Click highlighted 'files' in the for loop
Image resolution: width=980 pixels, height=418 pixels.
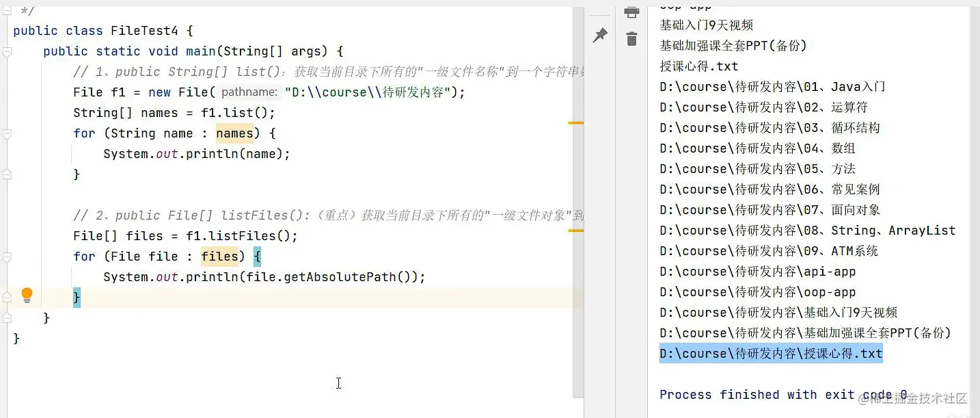click(219, 257)
